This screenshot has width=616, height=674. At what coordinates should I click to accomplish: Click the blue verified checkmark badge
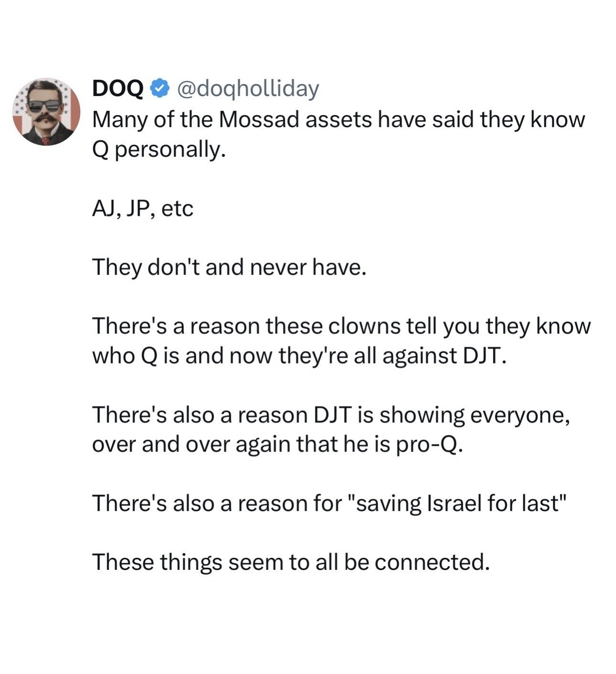[x=160, y=88]
